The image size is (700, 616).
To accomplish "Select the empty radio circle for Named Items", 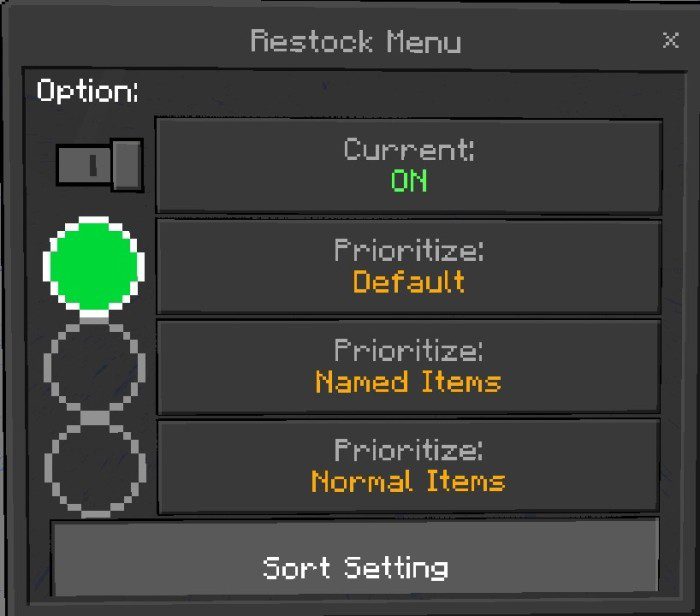I will click(x=95, y=367).
